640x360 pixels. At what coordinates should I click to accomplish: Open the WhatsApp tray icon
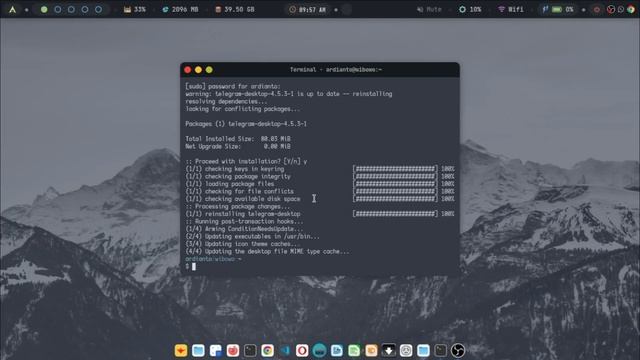point(621,9)
